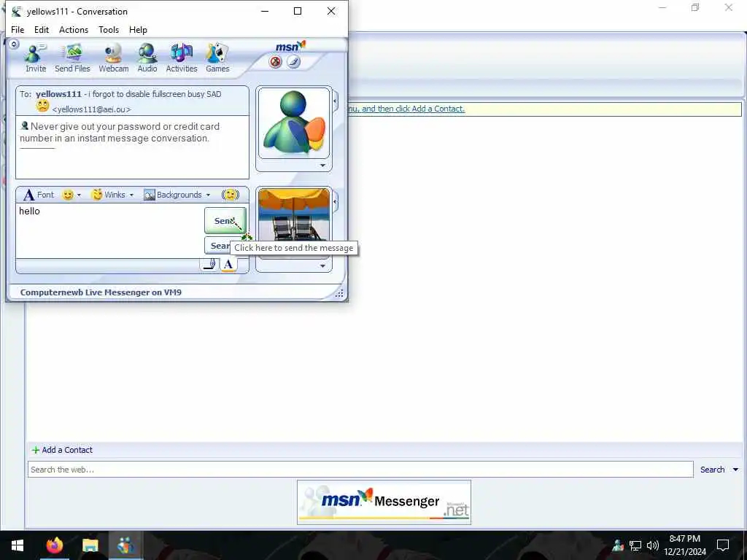This screenshot has height=560, width=747.
Task: Open the Activities icon
Action: point(182,58)
